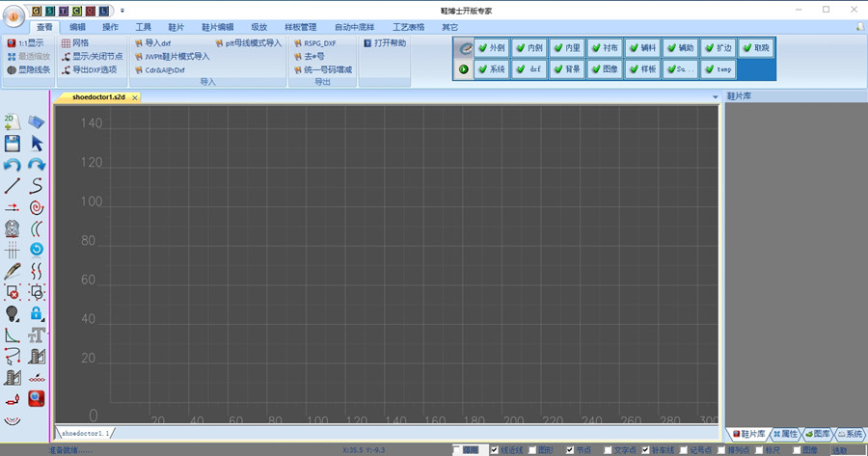
Task: Click the blue padlock lock icon
Action: (x=37, y=313)
